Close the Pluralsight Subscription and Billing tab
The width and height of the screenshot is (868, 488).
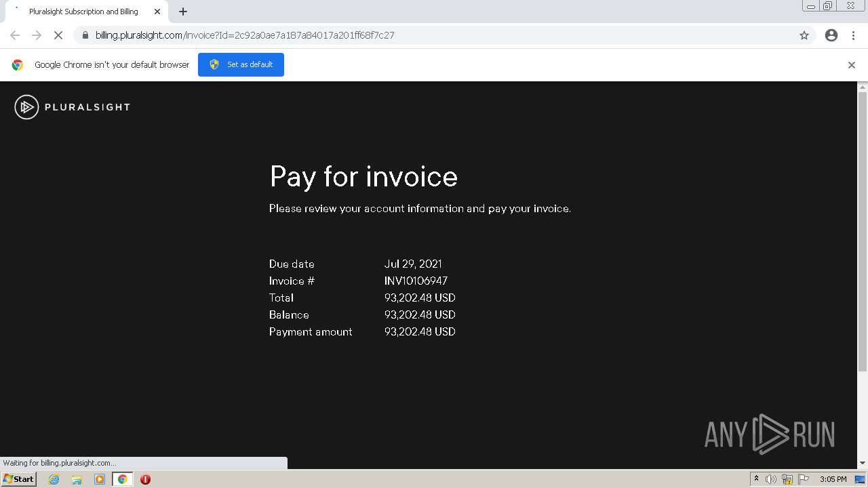(x=157, y=12)
